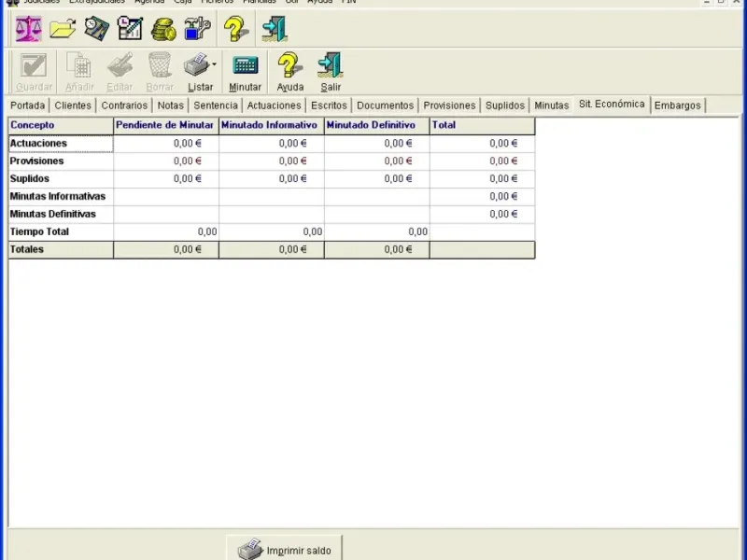Click Minutas Definitivas Total amount
747x560 pixels.
482,214
